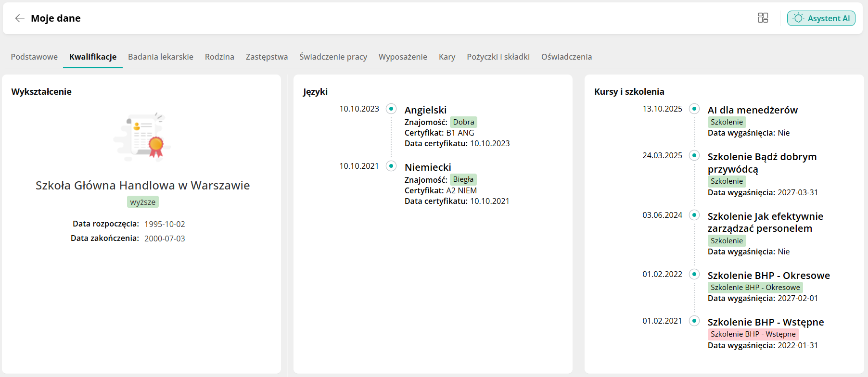Click the wyższe education level tag

pyautogui.click(x=143, y=202)
